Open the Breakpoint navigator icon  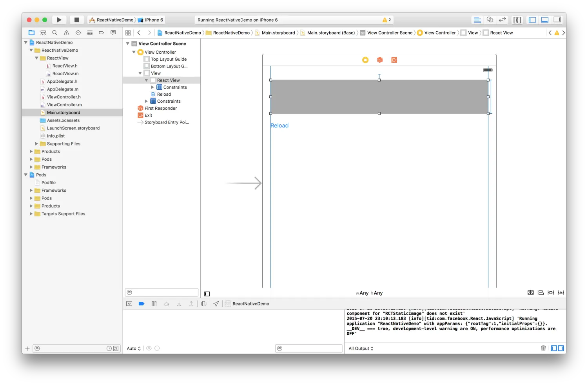click(x=101, y=33)
